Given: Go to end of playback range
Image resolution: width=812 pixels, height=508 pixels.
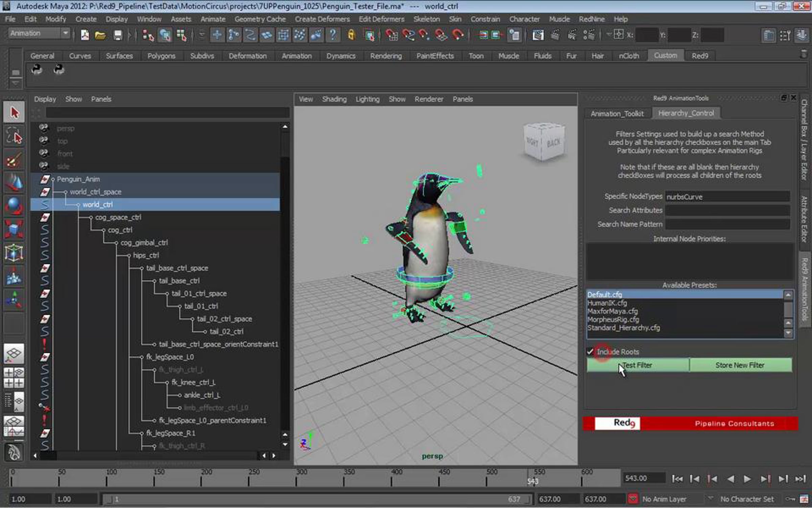Looking at the screenshot, I should coord(800,479).
